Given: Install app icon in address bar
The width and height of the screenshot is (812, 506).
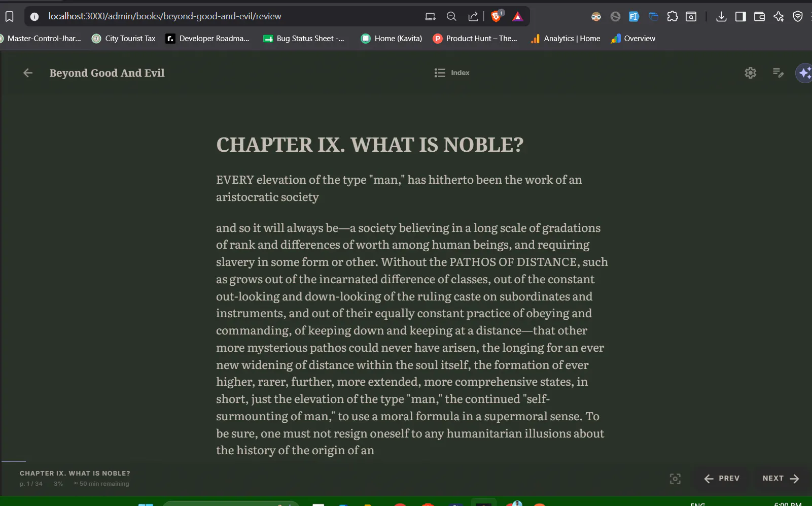Looking at the screenshot, I should click(x=431, y=17).
